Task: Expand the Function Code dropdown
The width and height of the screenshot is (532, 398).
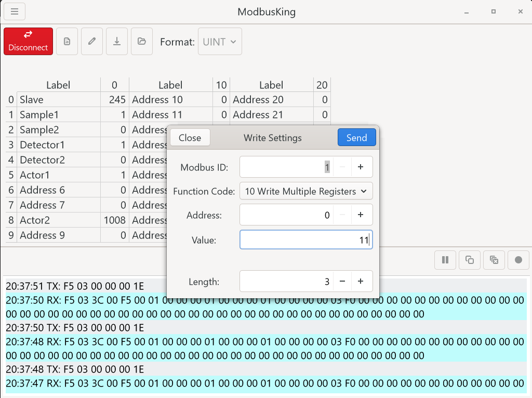Action: pos(306,191)
